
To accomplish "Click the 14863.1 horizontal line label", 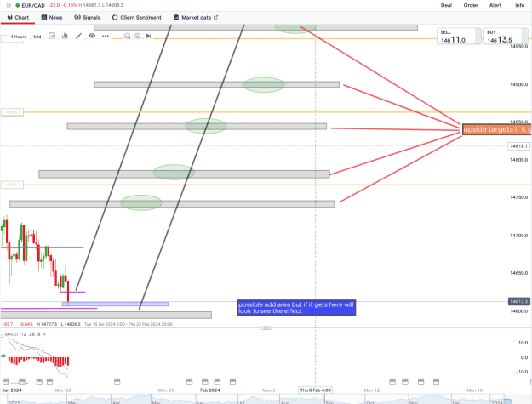I will [12, 112].
